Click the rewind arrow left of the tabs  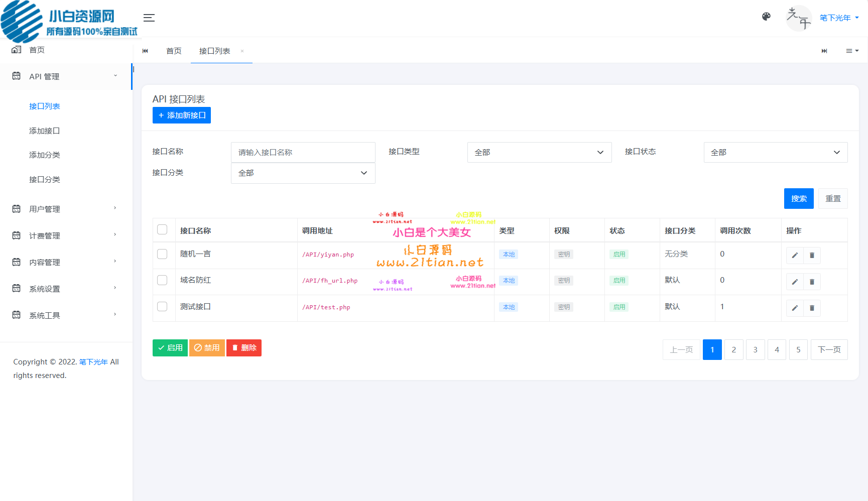145,51
